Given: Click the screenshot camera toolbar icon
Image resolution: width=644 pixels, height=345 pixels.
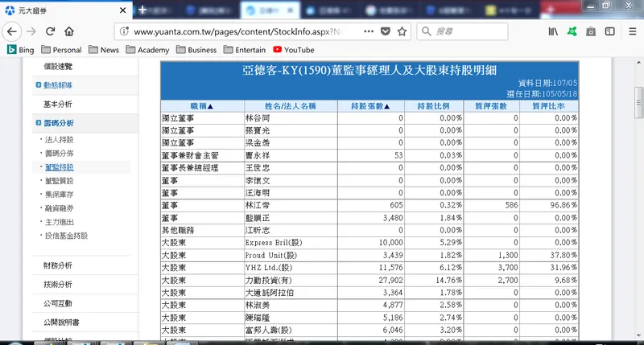Looking at the screenshot, I should click(x=591, y=31).
